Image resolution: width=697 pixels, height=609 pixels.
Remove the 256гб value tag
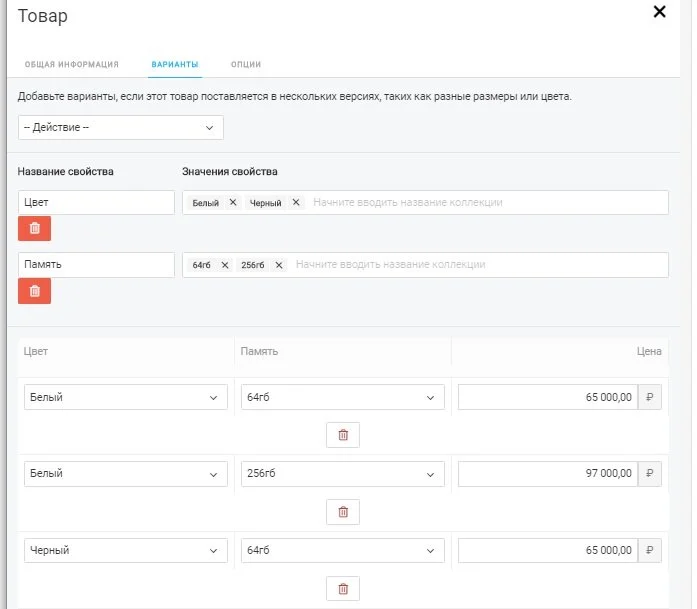tap(279, 265)
